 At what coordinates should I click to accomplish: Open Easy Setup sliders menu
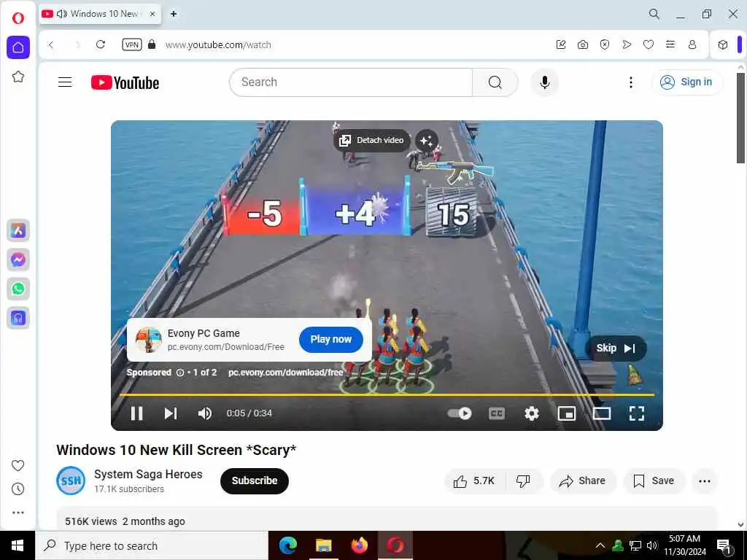click(x=670, y=44)
